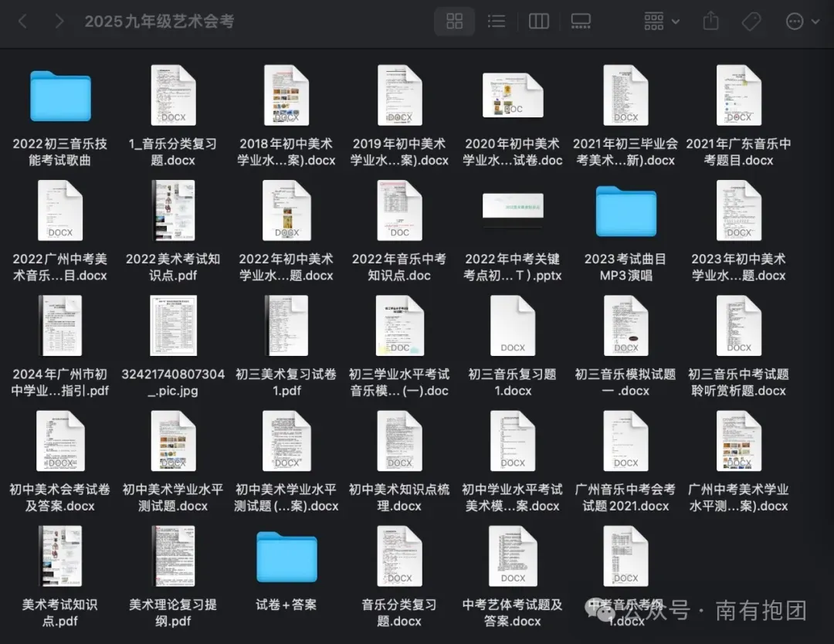Select folder 2022初三音乐技能考试歌曲
834x644 pixels.
click(x=60, y=97)
